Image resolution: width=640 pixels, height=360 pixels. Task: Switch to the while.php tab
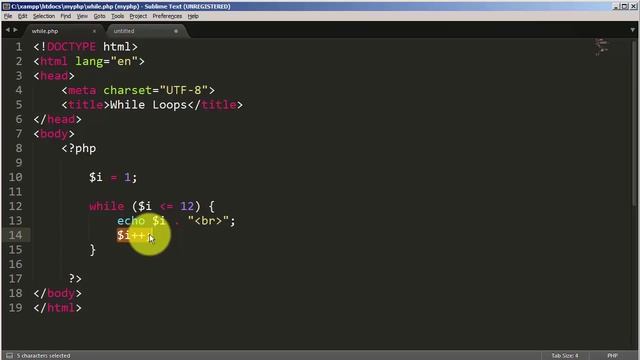(45, 31)
